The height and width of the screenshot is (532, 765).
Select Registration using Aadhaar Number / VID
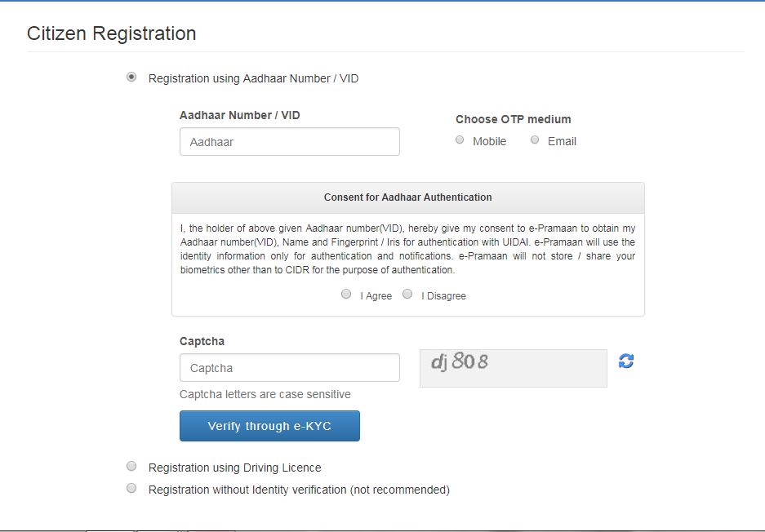131,78
